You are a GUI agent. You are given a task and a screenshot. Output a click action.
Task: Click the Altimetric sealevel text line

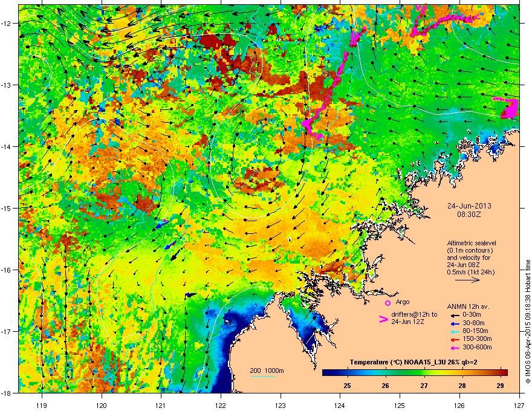click(472, 243)
